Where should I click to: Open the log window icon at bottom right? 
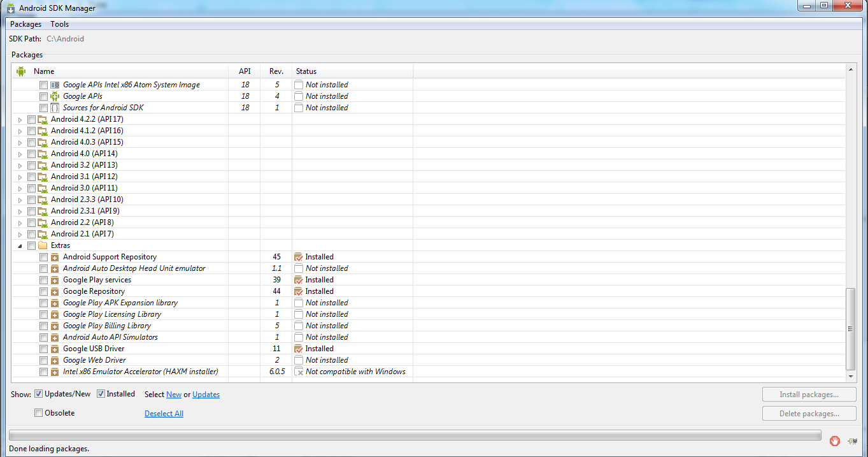852,440
